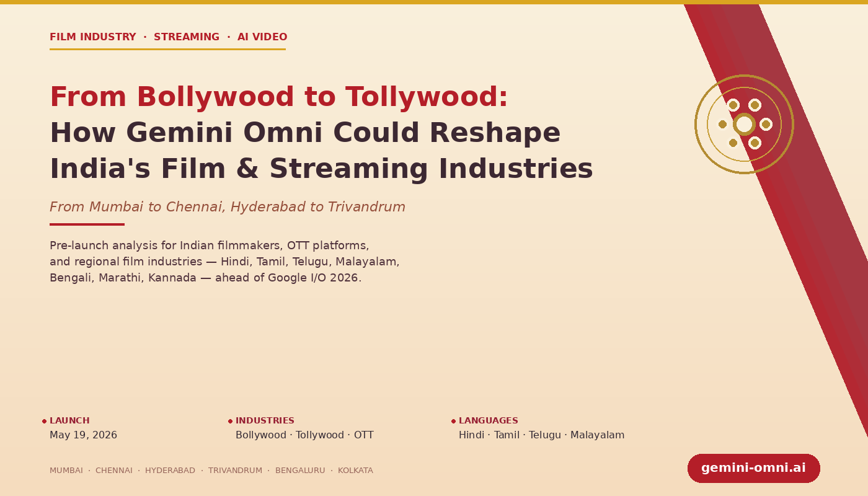The height and width of the screenshot is (496, 868).
Task: Click KOLKATA in the city footer
Action: tap(355, 471)
